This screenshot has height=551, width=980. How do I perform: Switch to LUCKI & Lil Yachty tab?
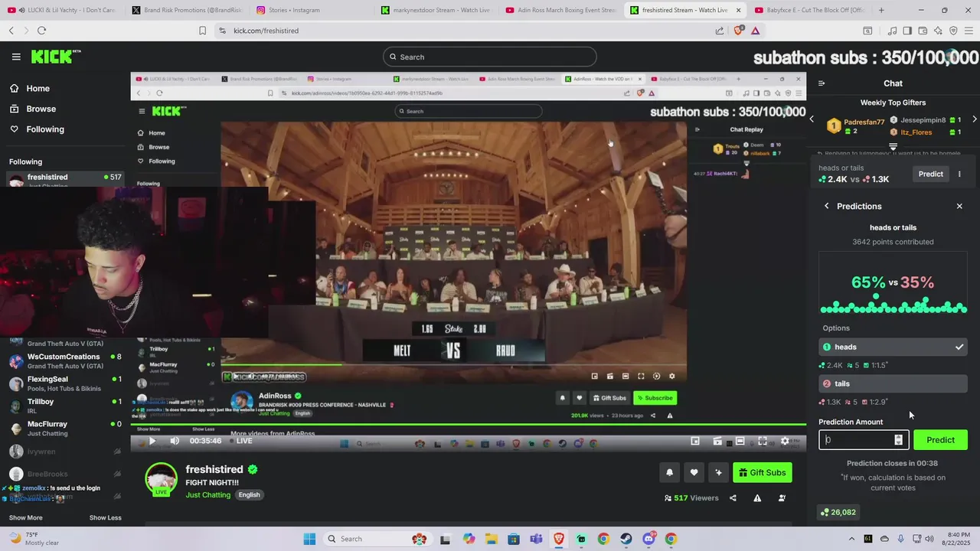61,10
